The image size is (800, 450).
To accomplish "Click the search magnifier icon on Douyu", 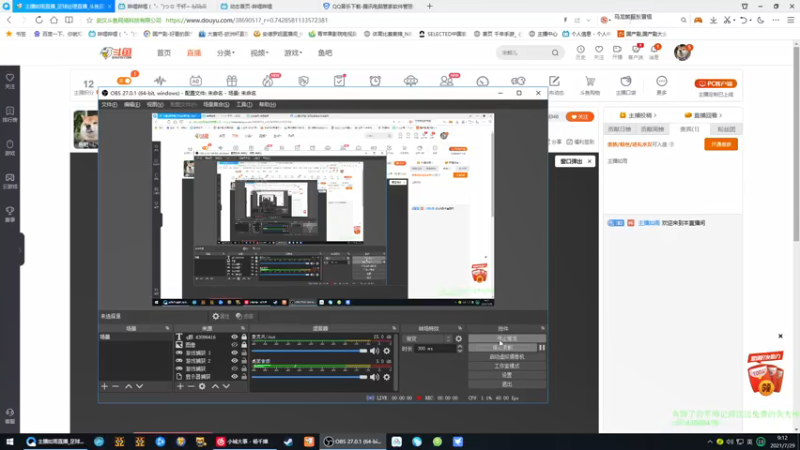I will [x=555, y=53].
